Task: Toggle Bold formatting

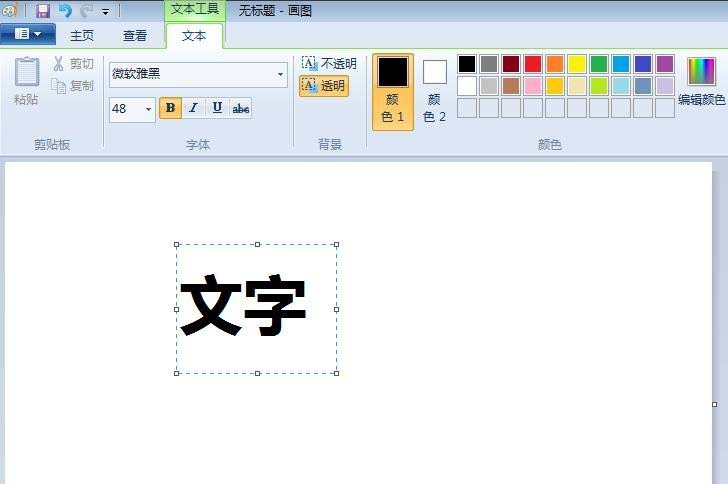Action: click(170, 108)
